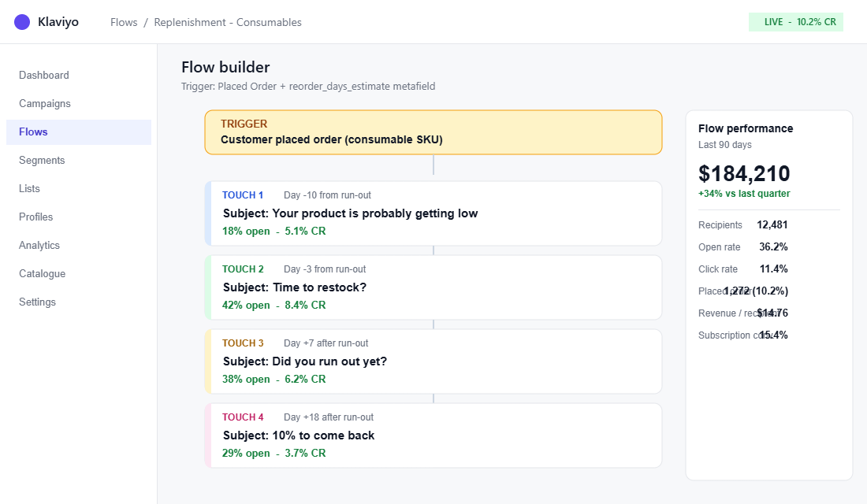Open Dashboard in sidebar
Image resolution: width=867 pixels, height=504 pixels.
79,75
